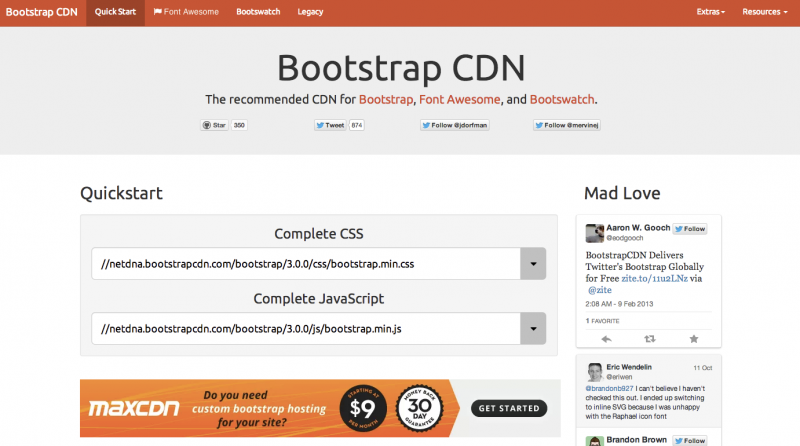Go to the Bootswatch nav tab
The height and width of the screenshot is (446, 800).
click(258, 12)
